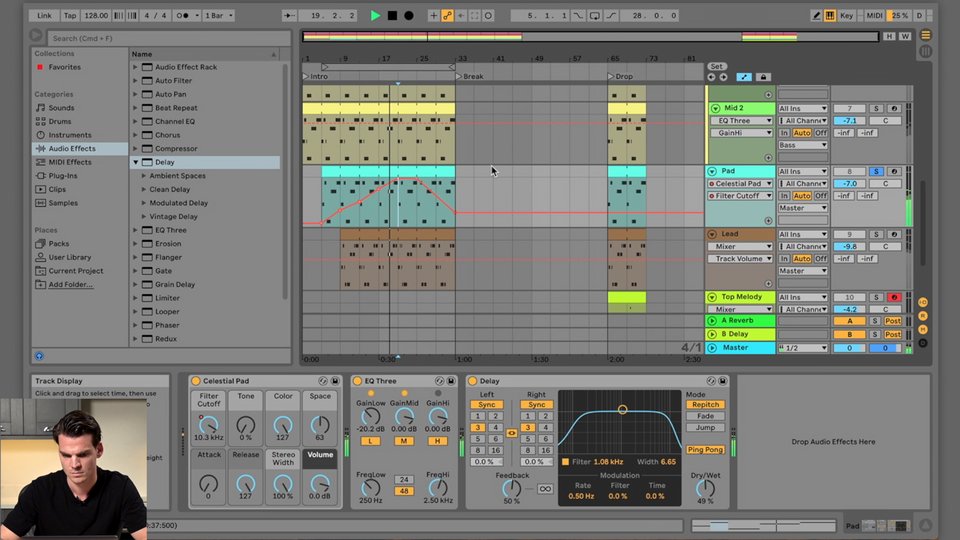This screenshot has width=960, height=540.
Task: Collapse the Delay folder in browser
Action: pos(135,162)
